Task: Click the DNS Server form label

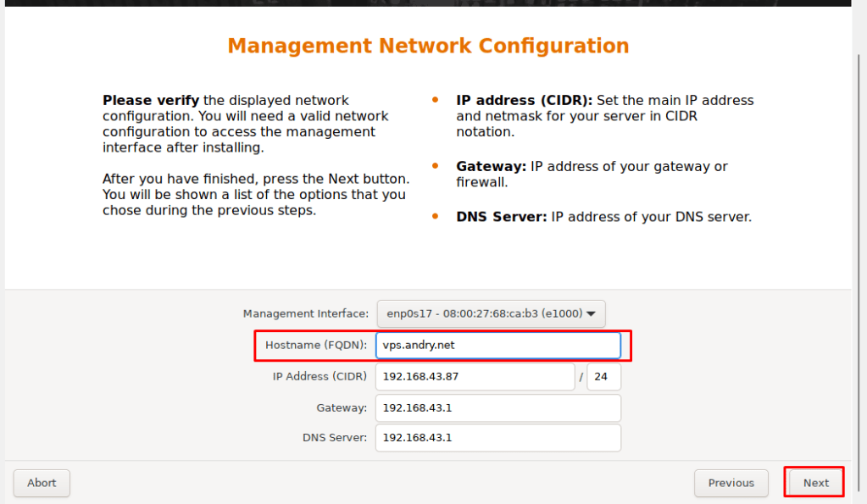Action: (x=334, y=438)
